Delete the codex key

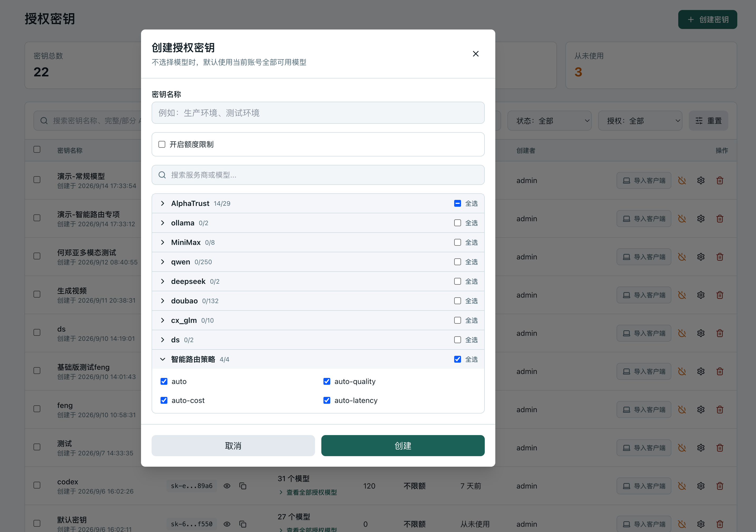coord(720,486)
